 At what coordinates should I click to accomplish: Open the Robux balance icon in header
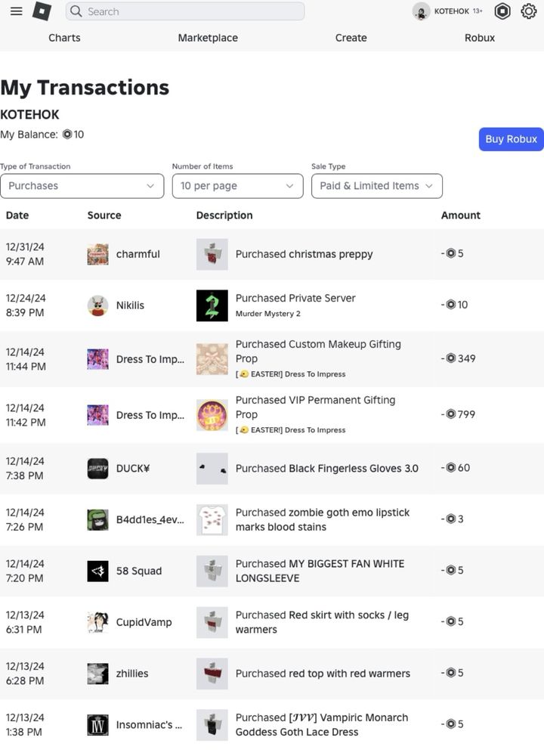tap(502, 11)
